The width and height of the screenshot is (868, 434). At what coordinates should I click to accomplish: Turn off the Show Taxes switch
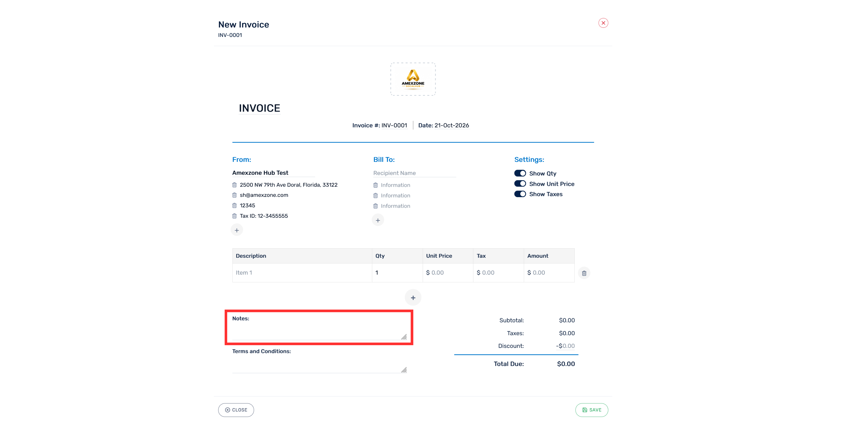pyautogui.click(x=520, y=194)
